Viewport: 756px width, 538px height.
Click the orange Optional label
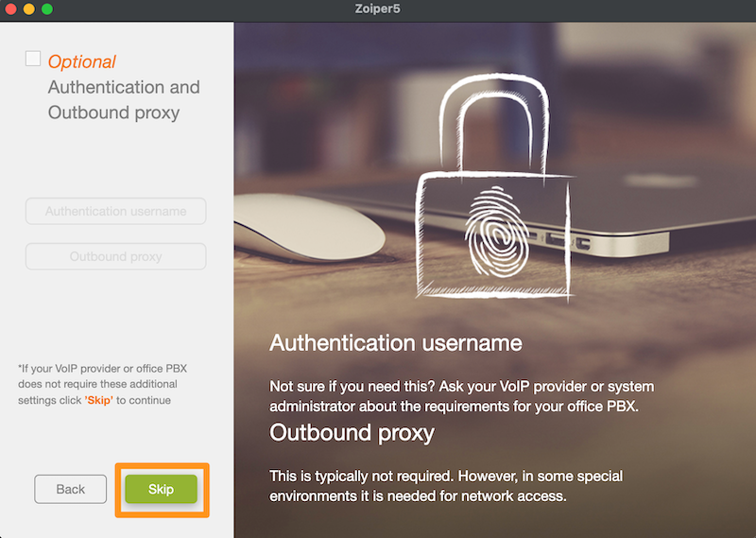coord(82,61)
